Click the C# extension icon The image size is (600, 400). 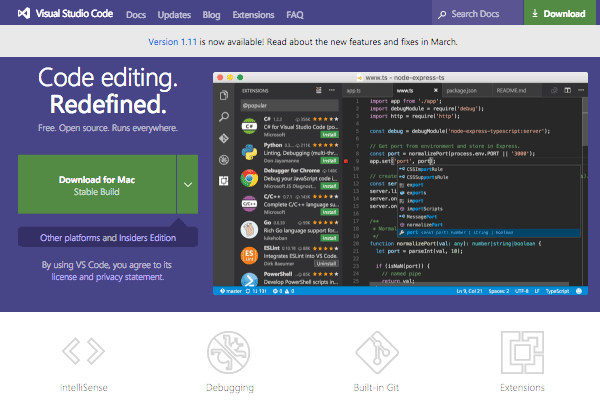click(x=249, y=126)
